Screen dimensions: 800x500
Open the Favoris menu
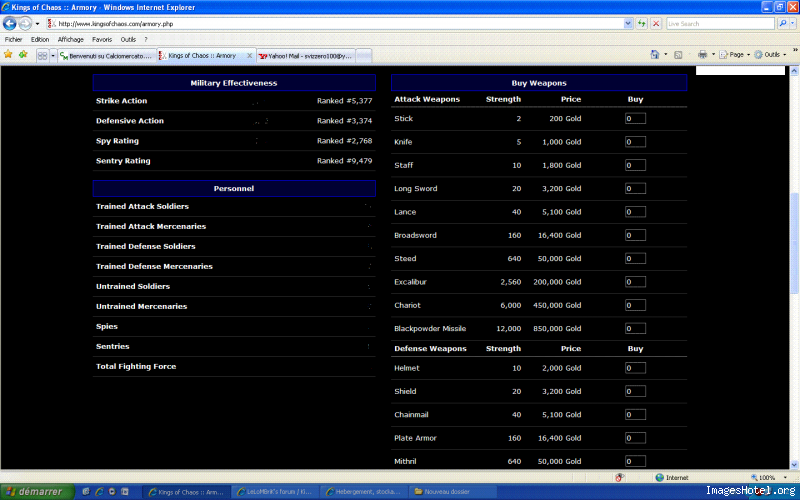102,39
